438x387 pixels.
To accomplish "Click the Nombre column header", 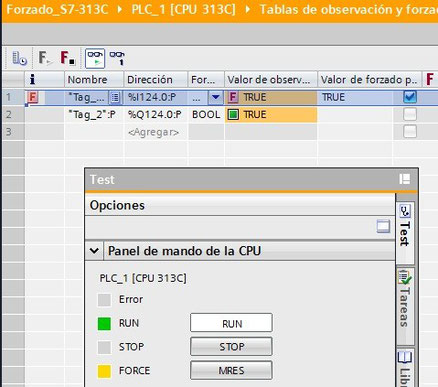I will tap(94, 79).
